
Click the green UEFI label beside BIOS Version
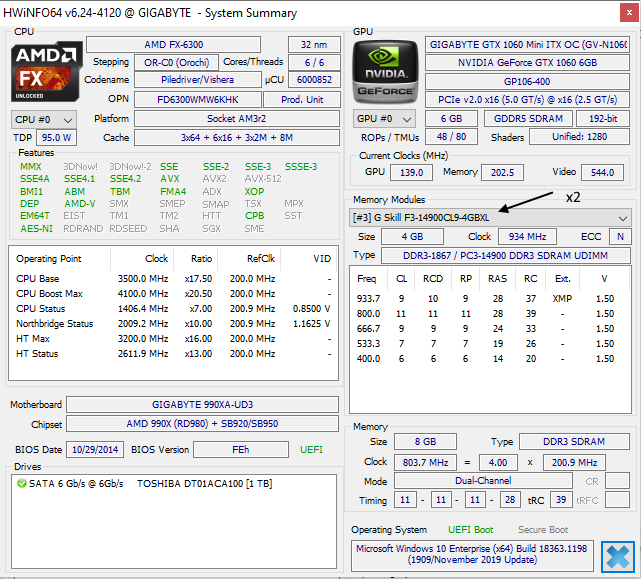coord(311,450)
